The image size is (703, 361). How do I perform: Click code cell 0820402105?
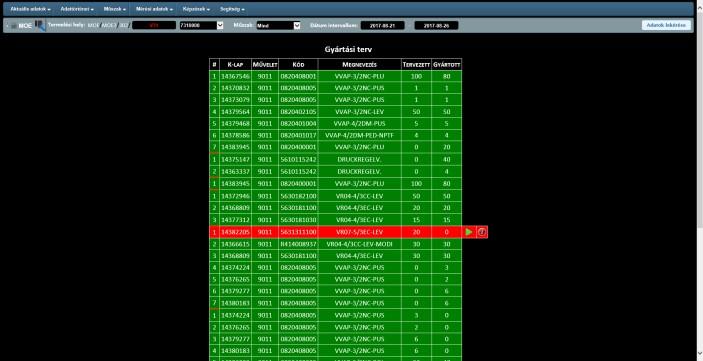click(298, 112)
